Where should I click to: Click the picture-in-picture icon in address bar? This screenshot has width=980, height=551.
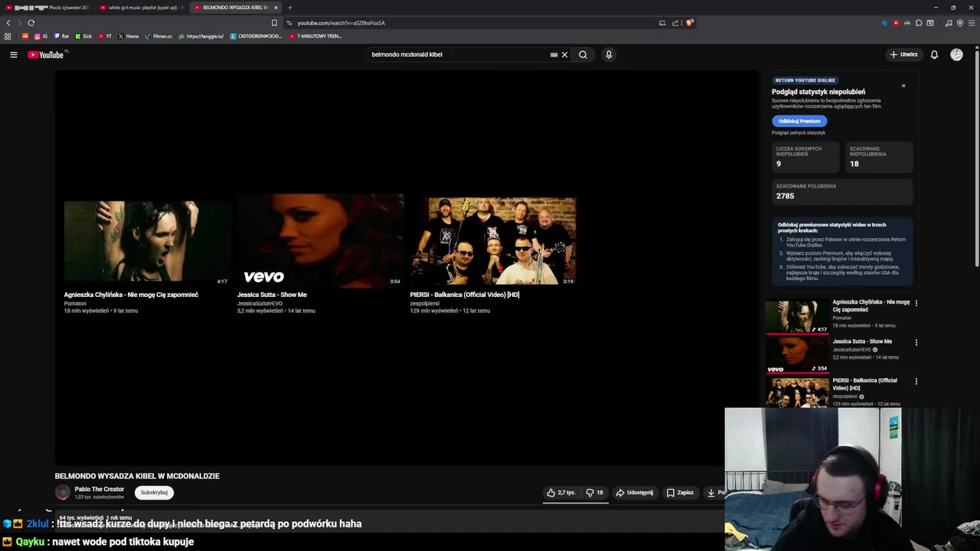[x=662, y=23]
